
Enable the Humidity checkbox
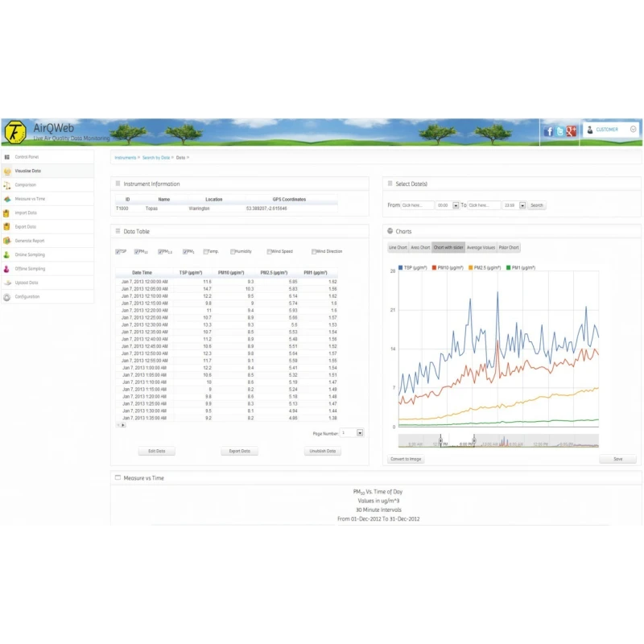[x=233, y=252]
